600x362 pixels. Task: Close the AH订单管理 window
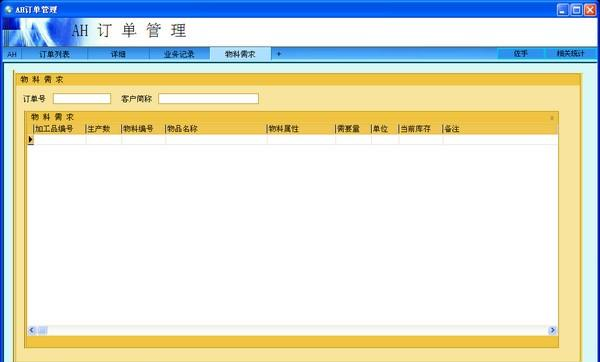590,10
